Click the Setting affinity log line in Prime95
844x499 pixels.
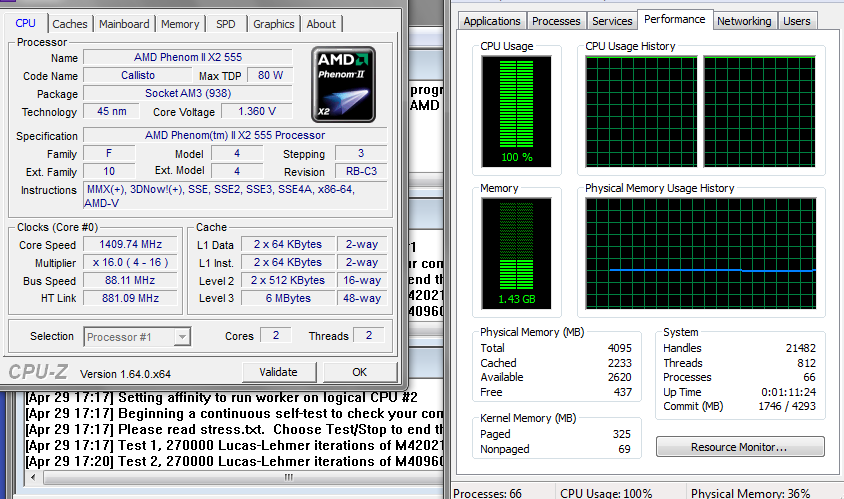(x=222, y=397)
